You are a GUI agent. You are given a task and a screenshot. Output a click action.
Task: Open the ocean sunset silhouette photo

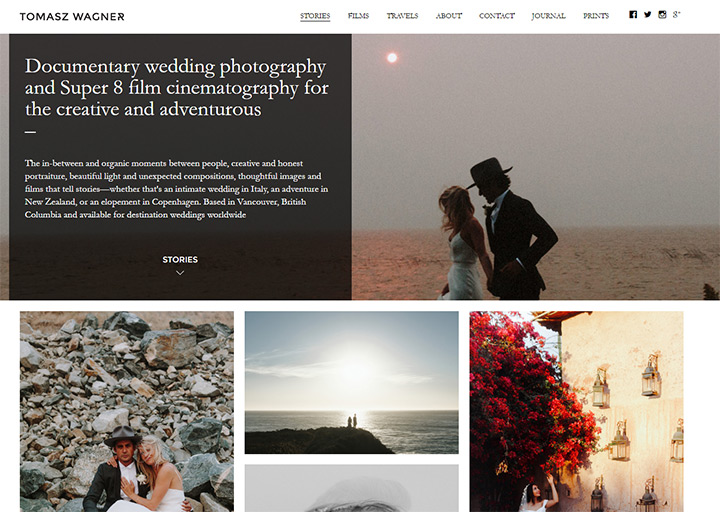tap(351, 383)
